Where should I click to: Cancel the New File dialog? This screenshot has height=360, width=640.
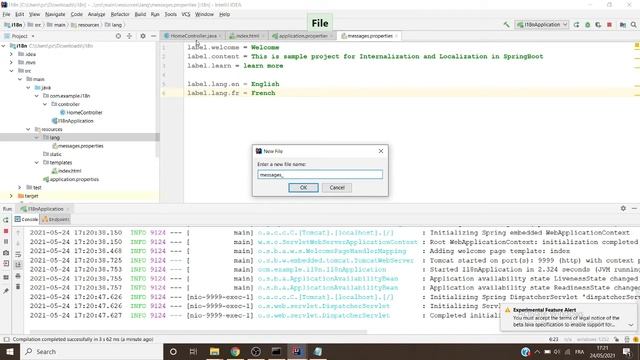point(337,187)
